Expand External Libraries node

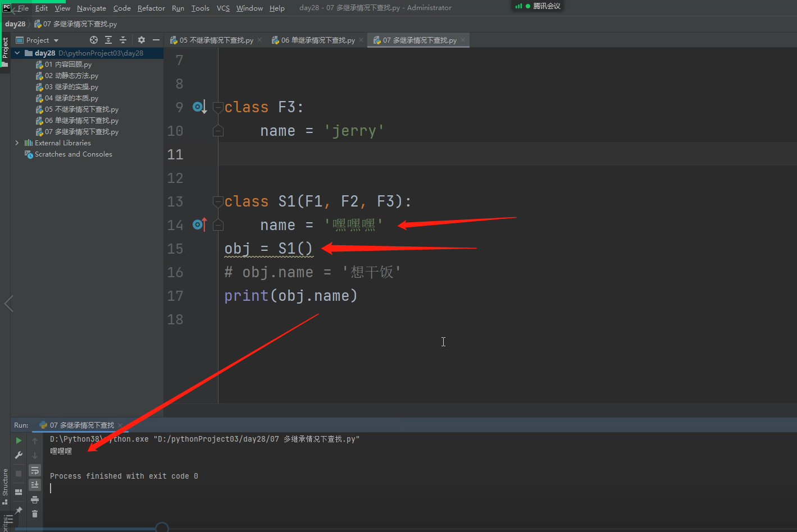point(17,143)
